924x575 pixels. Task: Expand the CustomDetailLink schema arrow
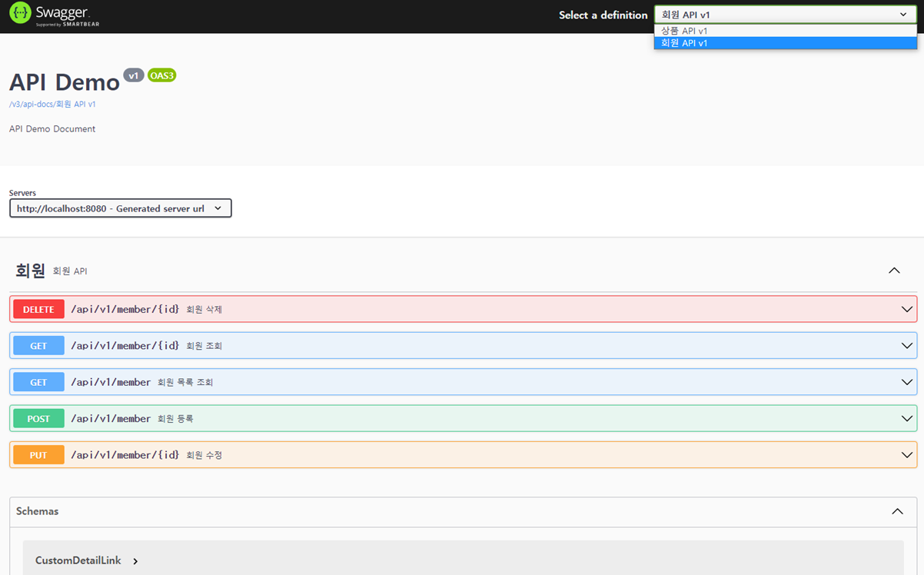click(135, 561)
